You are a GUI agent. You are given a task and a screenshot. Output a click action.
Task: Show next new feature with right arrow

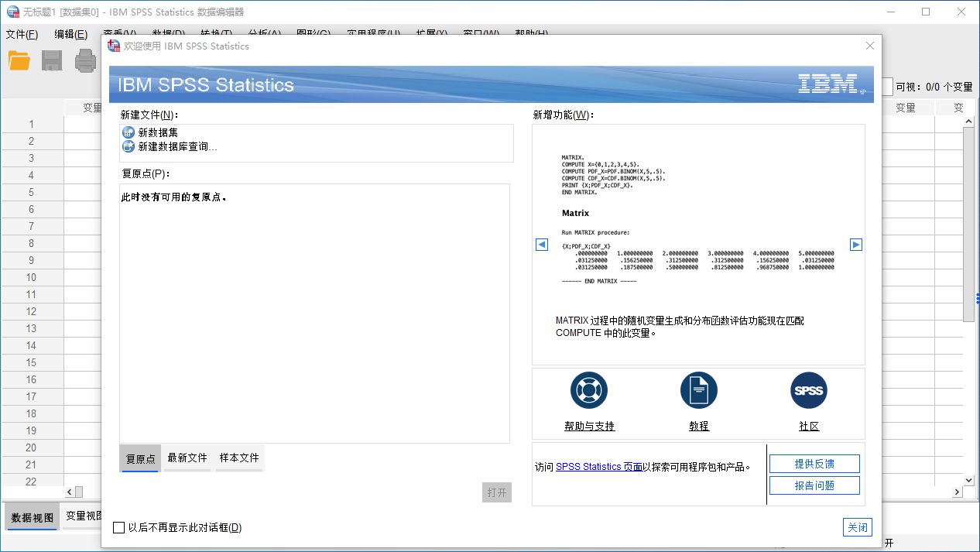(x=855, y=245)
